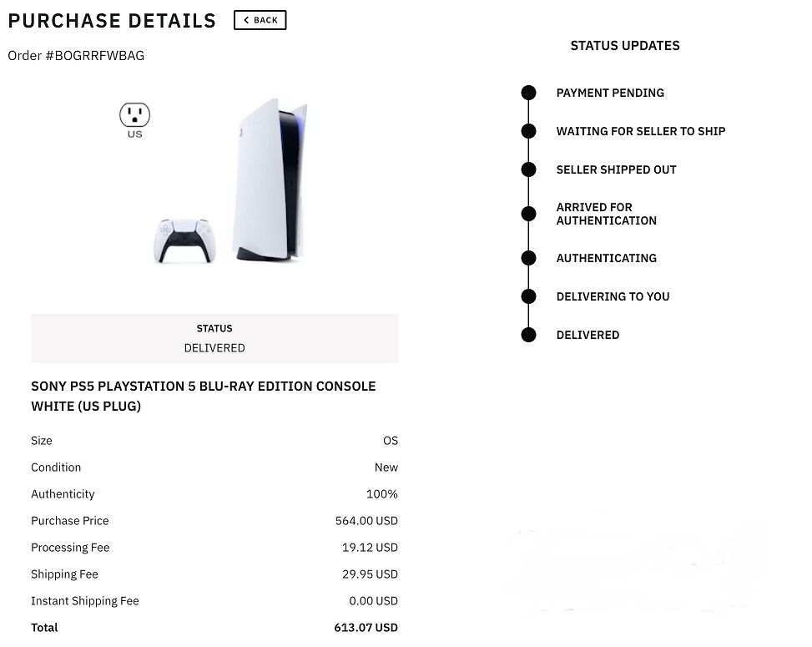This screenshot has height=647, width=812.
Task: Click the DualSense controller image
Action: pos(183,241)
